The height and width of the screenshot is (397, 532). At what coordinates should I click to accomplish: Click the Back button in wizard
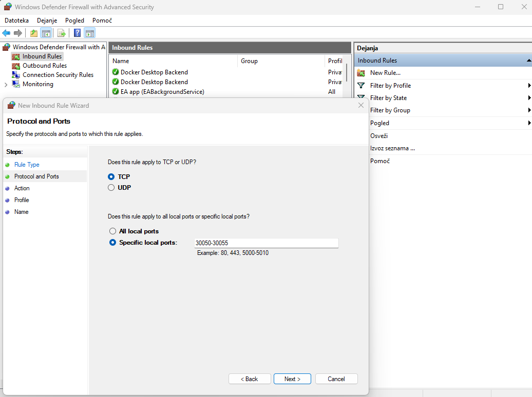250,379
